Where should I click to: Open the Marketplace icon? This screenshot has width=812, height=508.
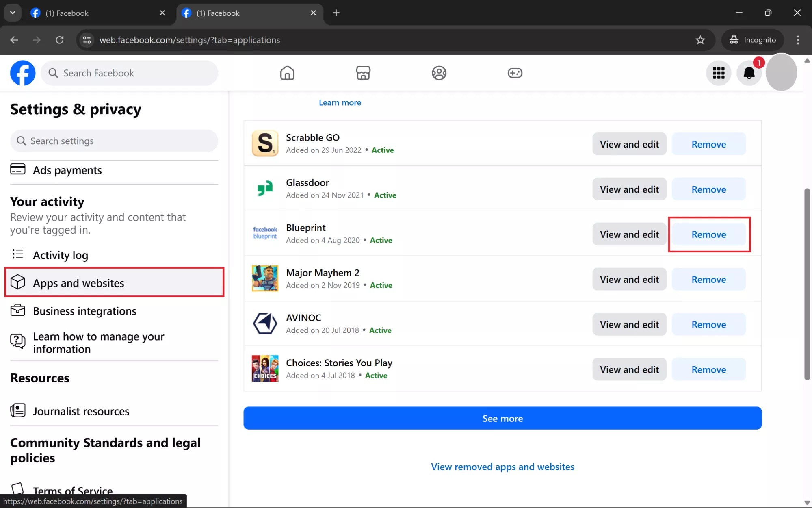[x=363, y=73]
